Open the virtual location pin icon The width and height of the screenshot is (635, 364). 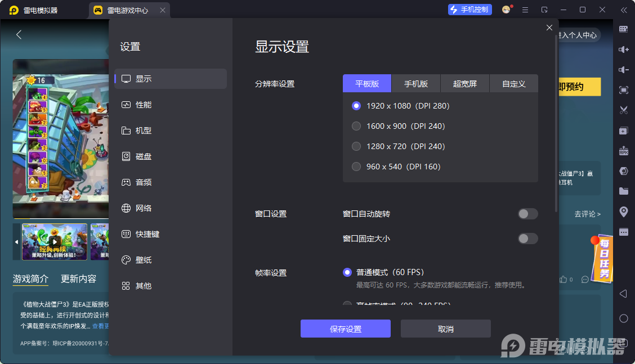[x=624, y=212]
